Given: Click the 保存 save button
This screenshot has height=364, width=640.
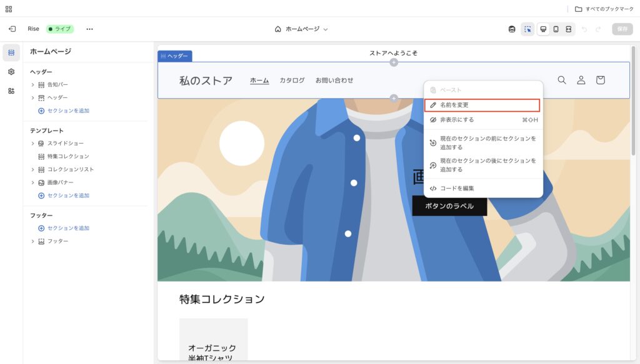Looking at the screenshot, I should pos(622,29).
